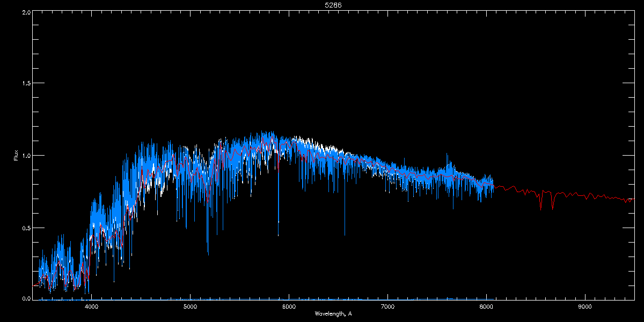
Task: Click the 8000 wavelength tick label
Action: (x=486, y=307)
